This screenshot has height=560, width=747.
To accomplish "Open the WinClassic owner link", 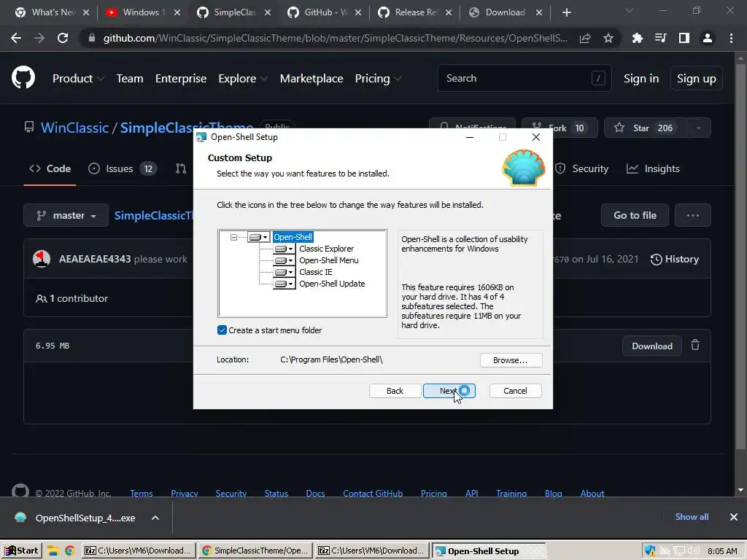I will pyautogui.click(x=75, y=128).
